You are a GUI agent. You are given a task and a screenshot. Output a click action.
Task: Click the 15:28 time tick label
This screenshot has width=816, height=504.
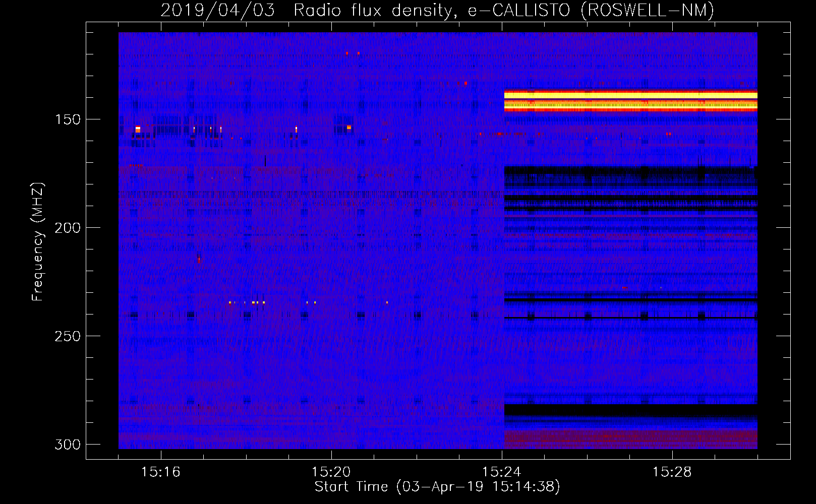(x=672, y=472)
